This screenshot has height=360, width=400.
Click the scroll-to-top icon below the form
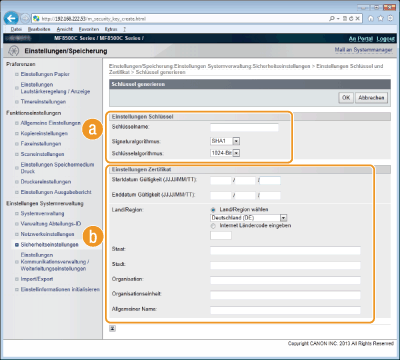[113, 328]
